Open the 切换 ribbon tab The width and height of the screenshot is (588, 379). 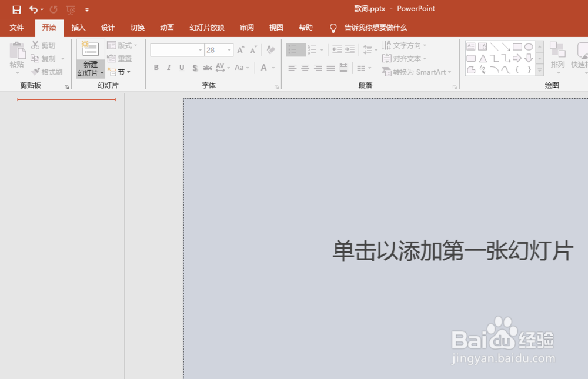coord(138,28)
